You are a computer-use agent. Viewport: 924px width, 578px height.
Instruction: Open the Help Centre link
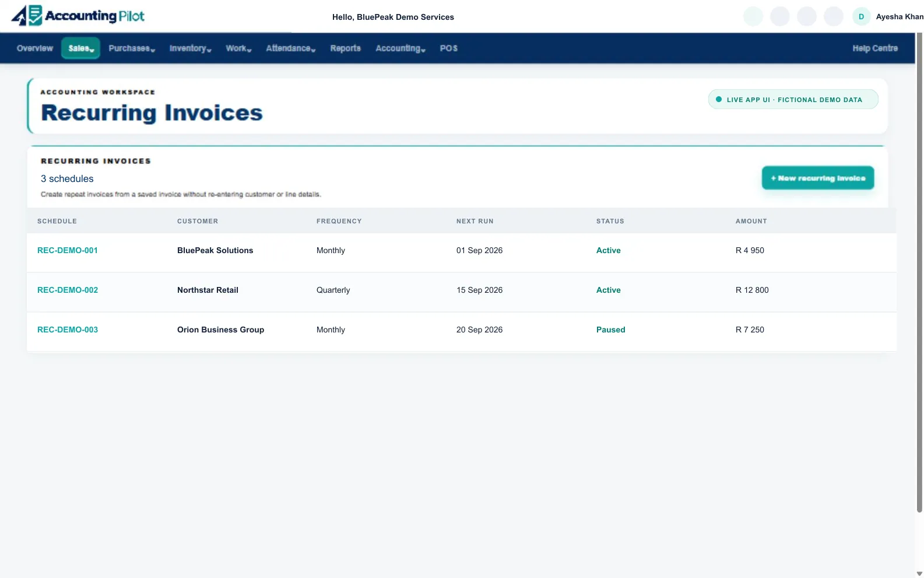(874, 48)
